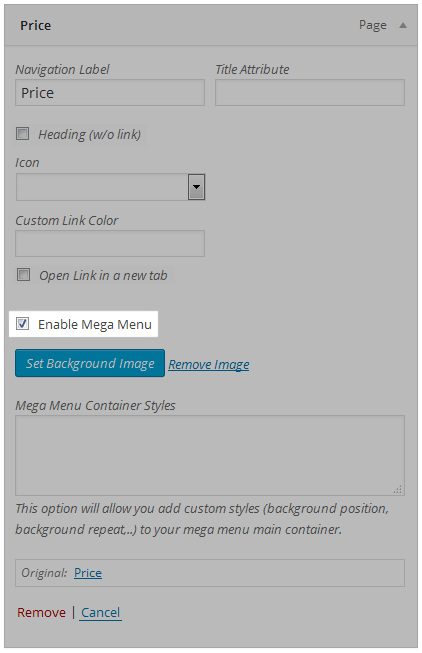Click the Set Background Image button
The height and width of the screenshot is (653, 422).
point(90,363)
